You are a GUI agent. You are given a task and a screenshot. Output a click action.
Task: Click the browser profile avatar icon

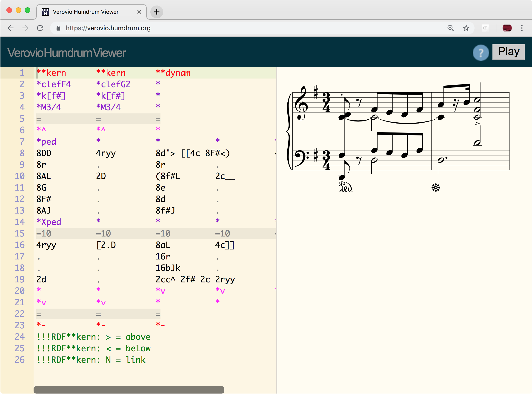(x=507, y=28)
